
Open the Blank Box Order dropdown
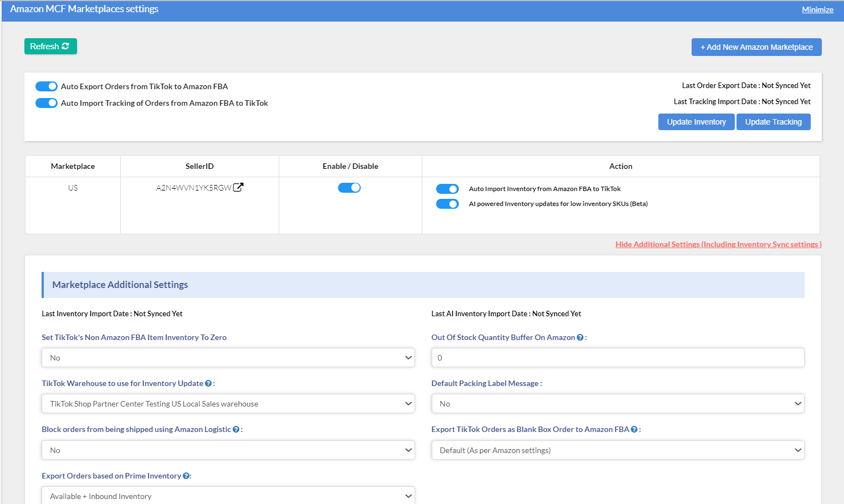[x=617, y=450]
